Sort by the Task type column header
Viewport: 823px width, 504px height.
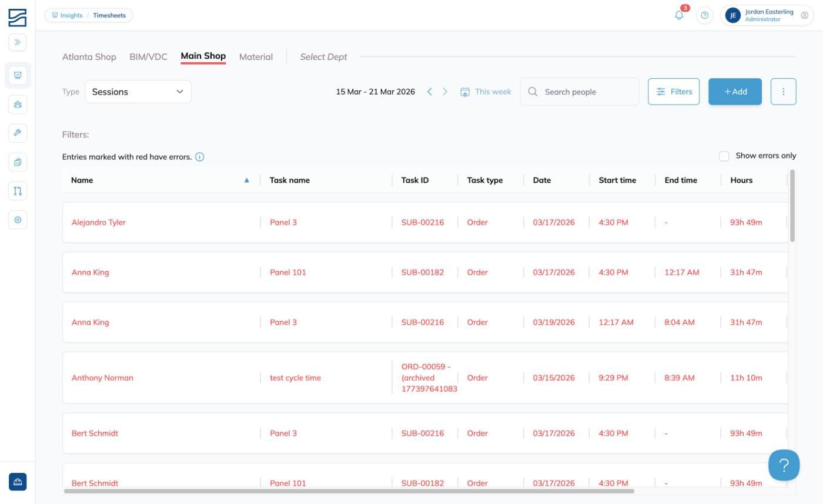click(x=485, y=180)
